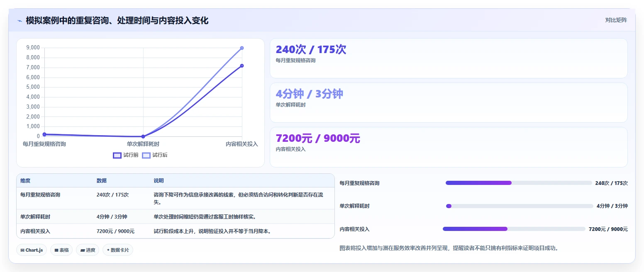644x272 pixels.
Task: Click the 4分钟 / 3分钟 data card value
Action: pos(310,94)
